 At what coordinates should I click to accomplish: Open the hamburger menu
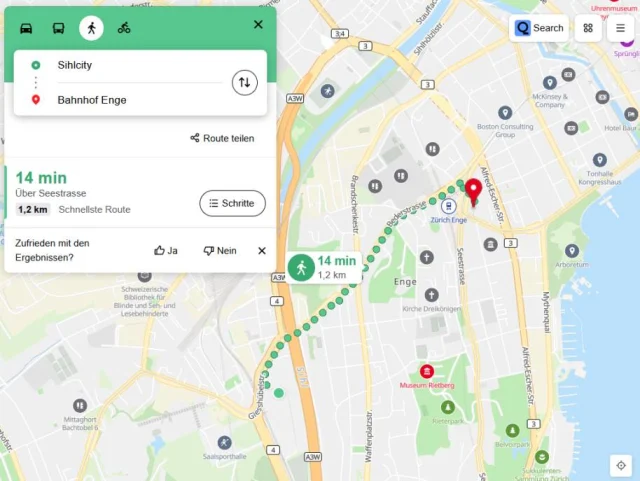tap(620, 28)
